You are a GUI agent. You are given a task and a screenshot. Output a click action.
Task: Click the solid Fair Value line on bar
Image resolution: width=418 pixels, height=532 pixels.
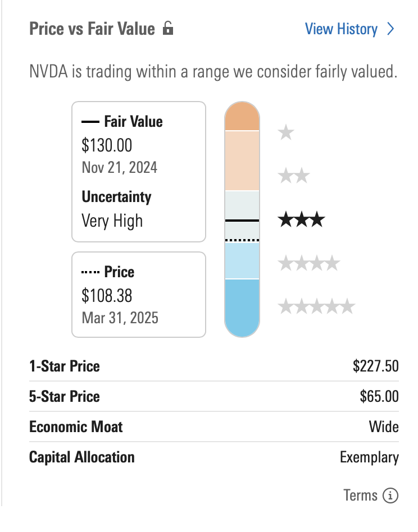coord(242,221)
